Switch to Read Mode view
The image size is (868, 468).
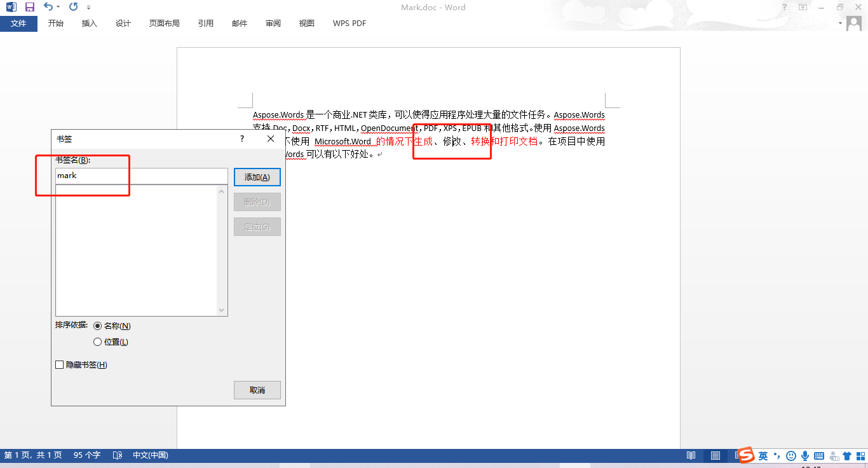pos(691,455)
